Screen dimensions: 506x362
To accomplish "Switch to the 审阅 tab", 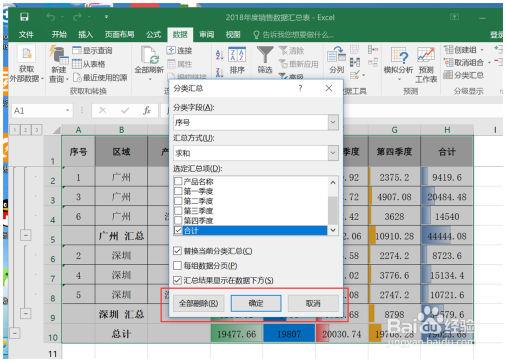I will click(207, 34).
